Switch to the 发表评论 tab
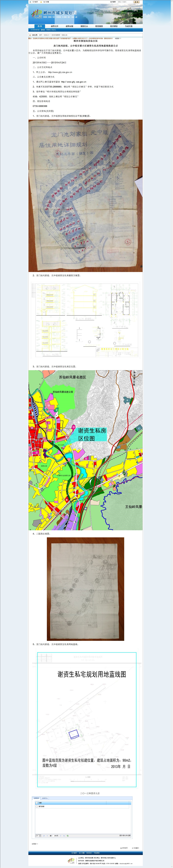Image resolution: width=173 pixels, height=868 pixels. click(x=45, y=798)
